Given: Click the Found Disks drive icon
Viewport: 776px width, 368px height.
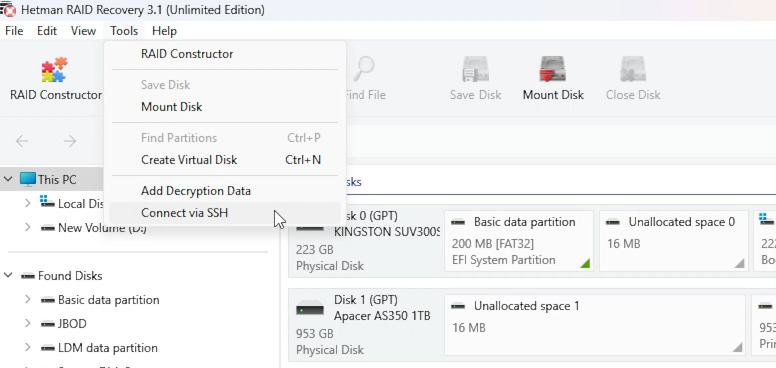Looking at the screenshot, I should [28, 276].
